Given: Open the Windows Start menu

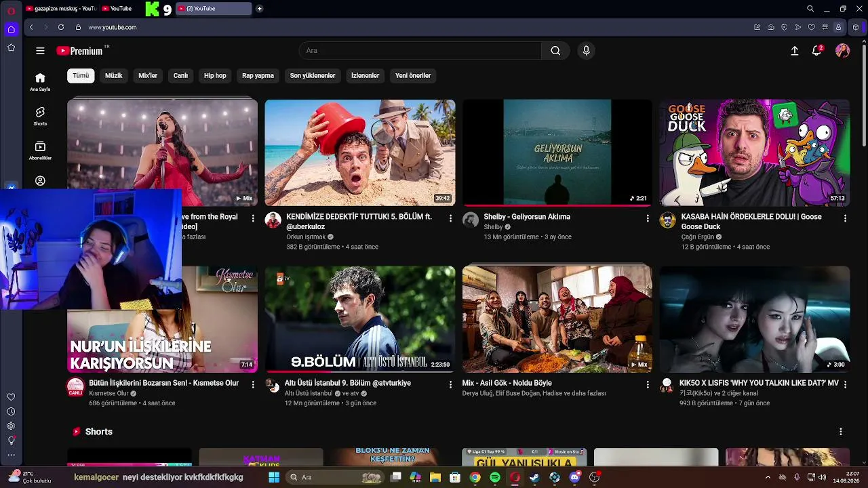Looking at the screenshot, I should (x=274, y=477).
